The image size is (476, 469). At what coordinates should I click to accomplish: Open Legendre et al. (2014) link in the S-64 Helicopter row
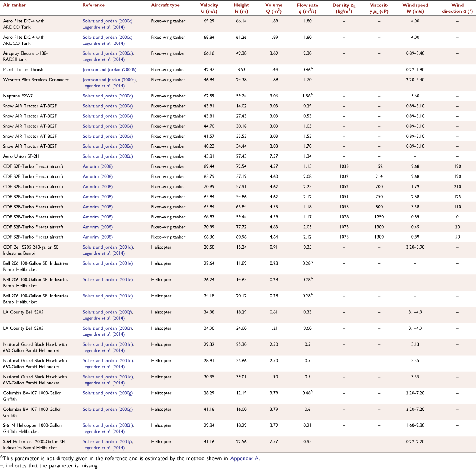tap(103, 448)
